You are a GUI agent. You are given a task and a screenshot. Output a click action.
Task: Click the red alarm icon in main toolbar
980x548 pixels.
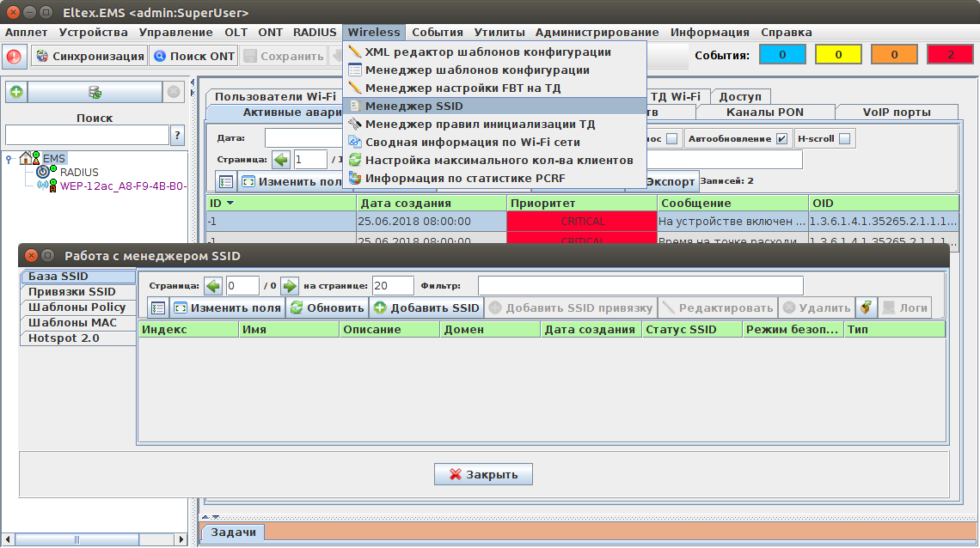(x=14, y=56)
